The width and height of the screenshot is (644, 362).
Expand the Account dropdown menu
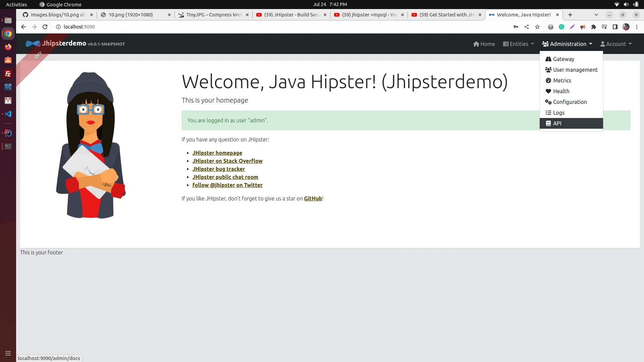click(617, 43)
